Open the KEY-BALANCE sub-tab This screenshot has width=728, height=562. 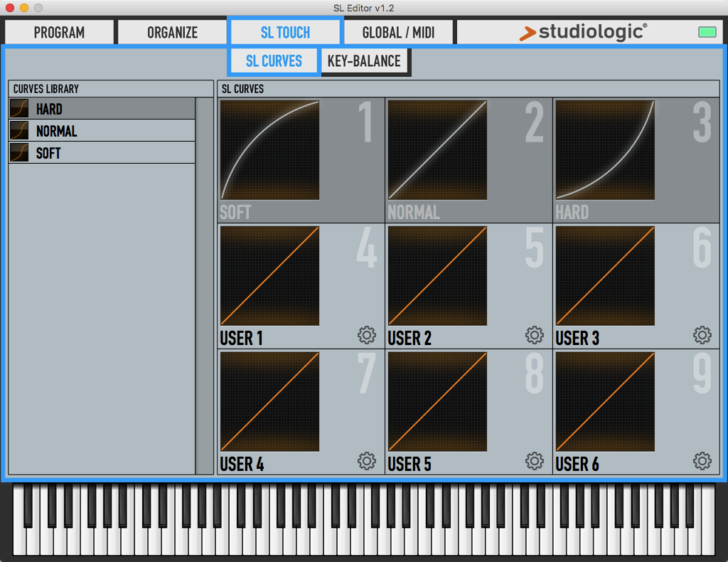tap(364, 61)
